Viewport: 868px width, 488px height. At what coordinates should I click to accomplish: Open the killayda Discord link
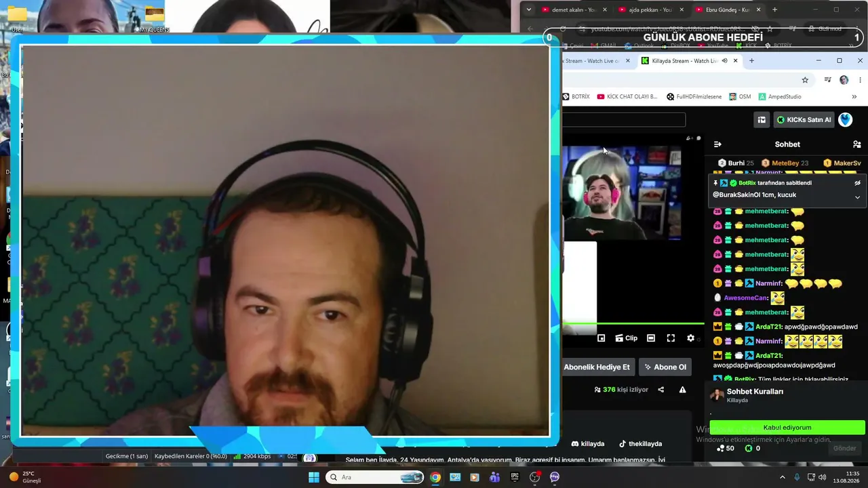point(587,444)
